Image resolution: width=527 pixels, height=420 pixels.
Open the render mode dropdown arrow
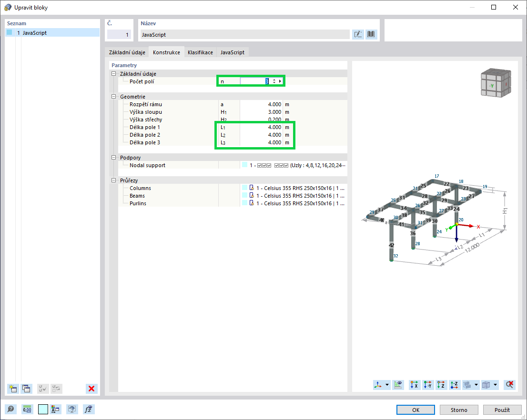[x=476, y=385]
